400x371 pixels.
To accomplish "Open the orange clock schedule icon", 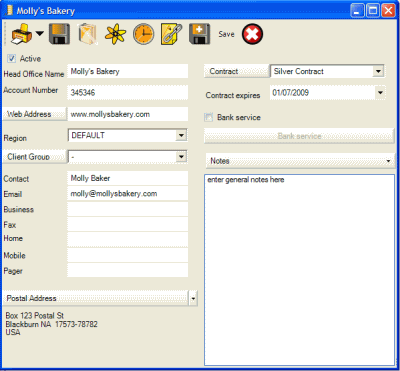I will point(144,34).
